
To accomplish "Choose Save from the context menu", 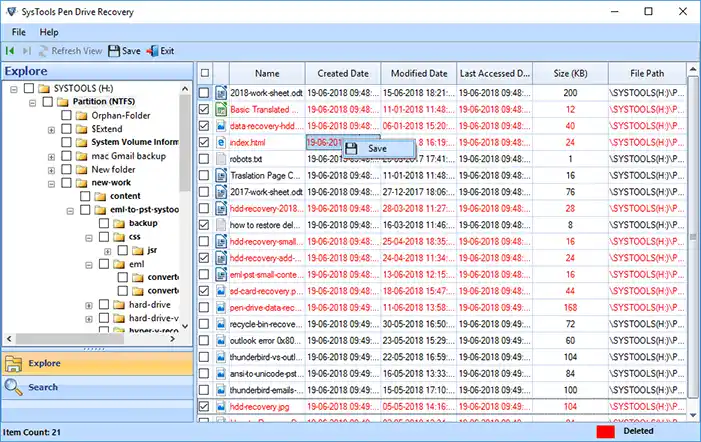I will coord(379,149).
